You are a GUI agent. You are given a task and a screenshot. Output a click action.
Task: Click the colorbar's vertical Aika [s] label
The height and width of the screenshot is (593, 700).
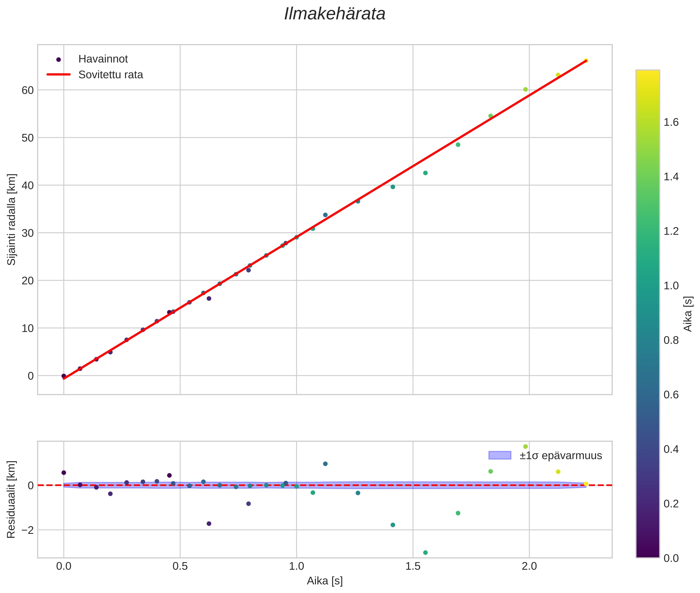tap(688, 314)
